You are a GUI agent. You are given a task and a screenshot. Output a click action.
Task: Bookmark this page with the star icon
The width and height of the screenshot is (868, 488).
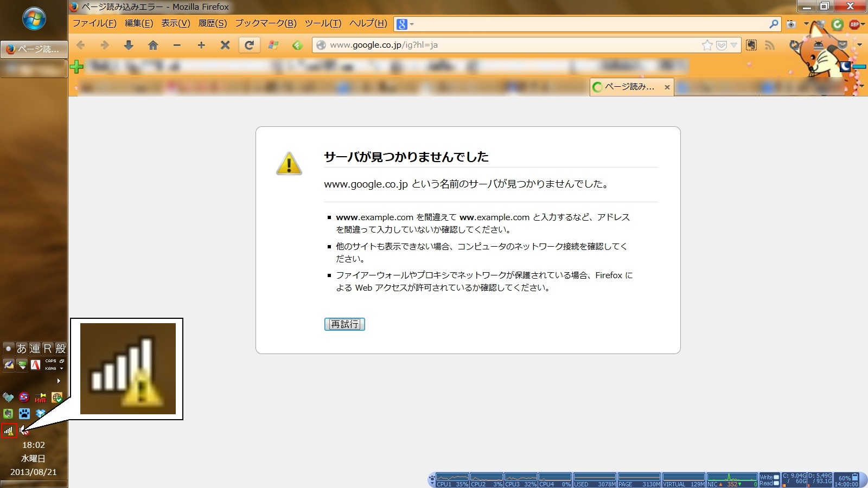click(707, 45)
